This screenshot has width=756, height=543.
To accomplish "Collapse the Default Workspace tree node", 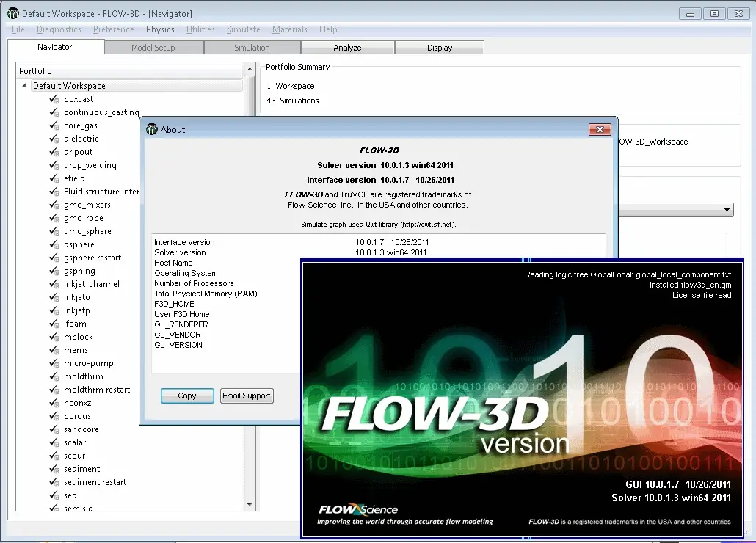I will (x=24, y=85).
